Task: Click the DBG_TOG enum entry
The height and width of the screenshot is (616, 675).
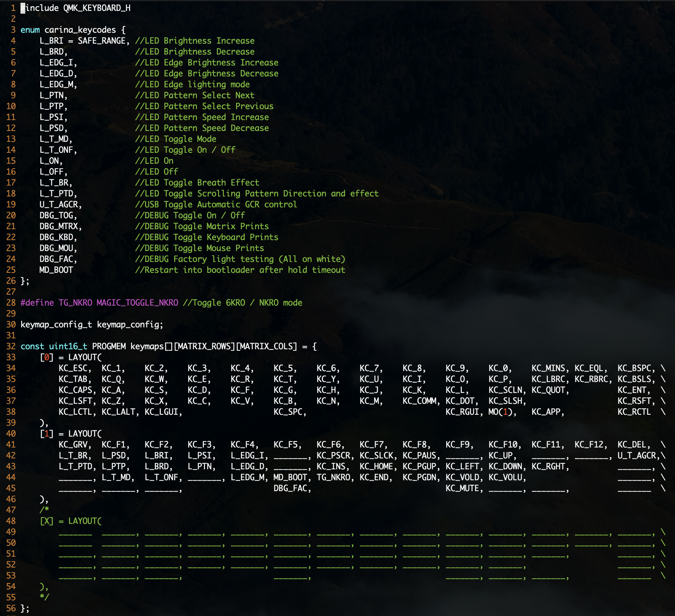Action: [x=56, y=215]
